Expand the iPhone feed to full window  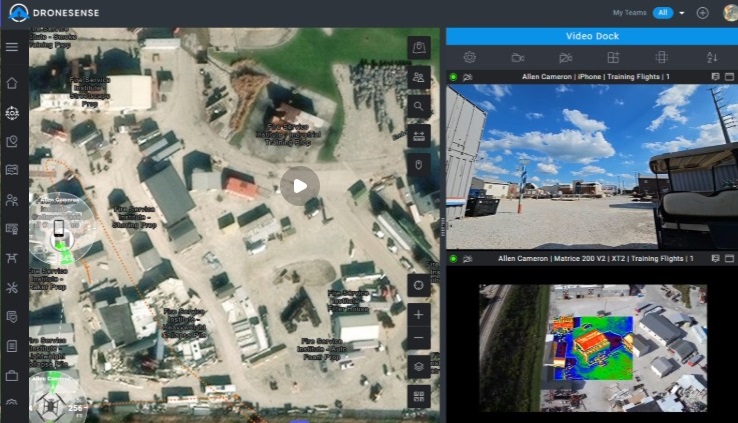pyautogui.click(x=729, y=77)
